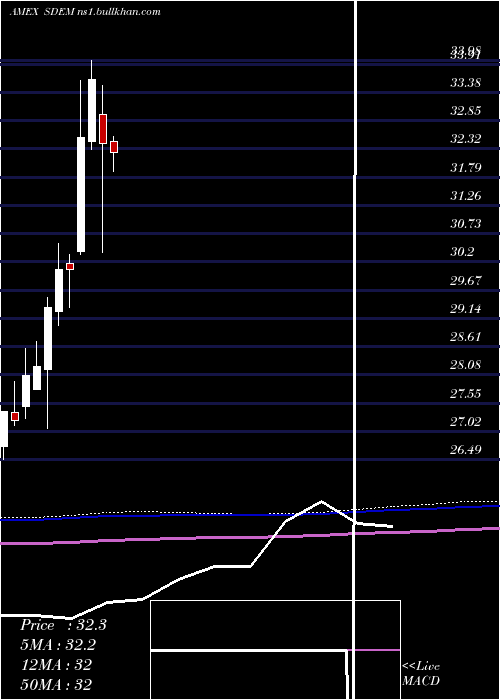Screen dimensions: 500x700
Task: Click the 'Price : 32.3' readout
Action: tap(63, 625)
